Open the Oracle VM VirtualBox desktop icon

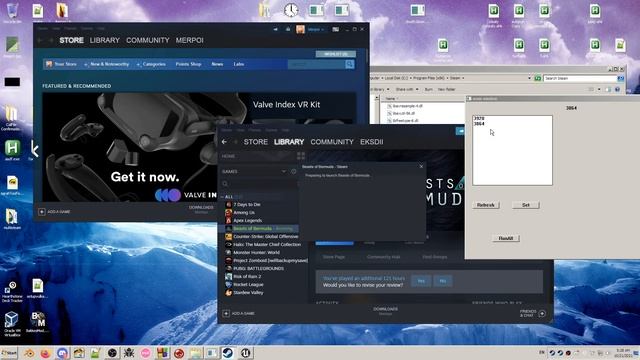click(x=12, y=324)
